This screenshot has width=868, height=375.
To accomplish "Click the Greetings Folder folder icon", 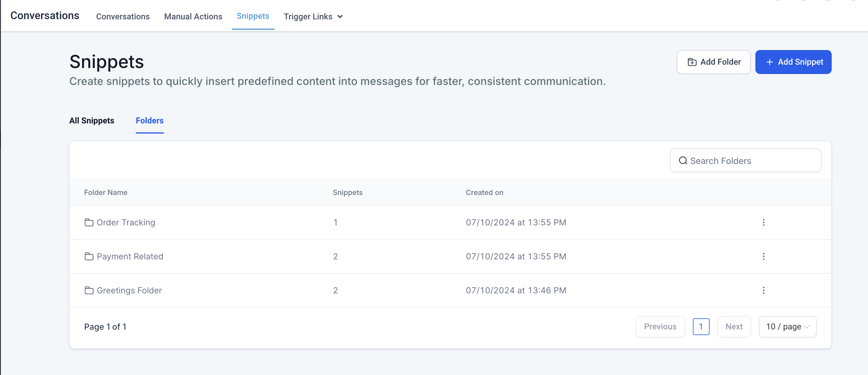I will pos(89,290).
